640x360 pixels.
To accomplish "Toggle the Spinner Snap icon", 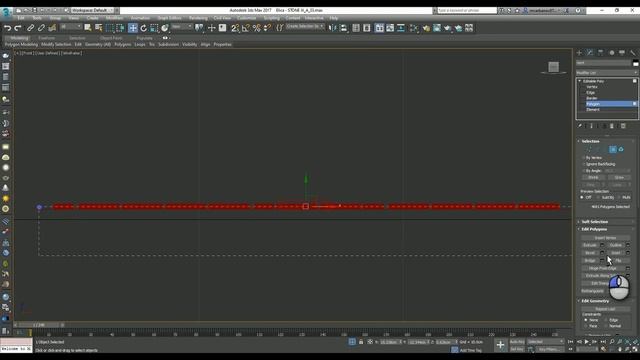I will [x=267, y=28].
